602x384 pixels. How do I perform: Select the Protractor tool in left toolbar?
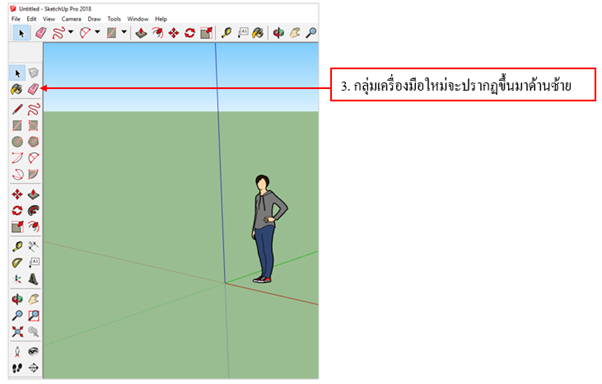[17, 263]
